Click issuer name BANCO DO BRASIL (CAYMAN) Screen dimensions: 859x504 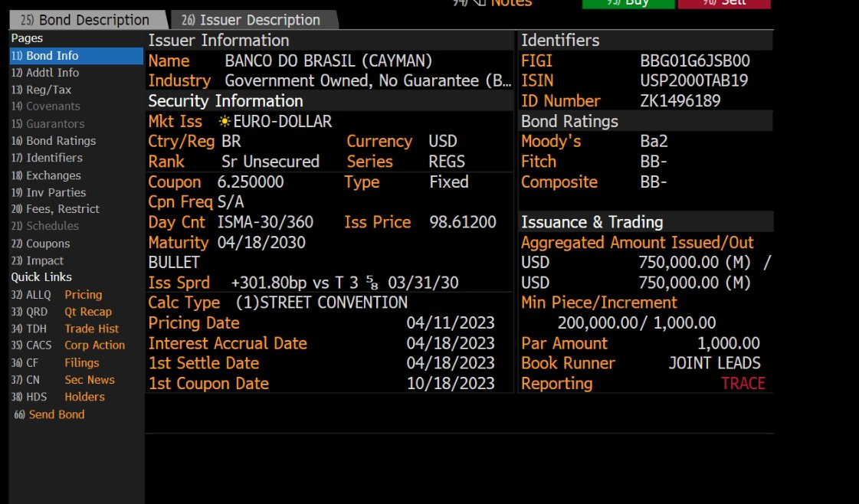(x=328, y=61)
